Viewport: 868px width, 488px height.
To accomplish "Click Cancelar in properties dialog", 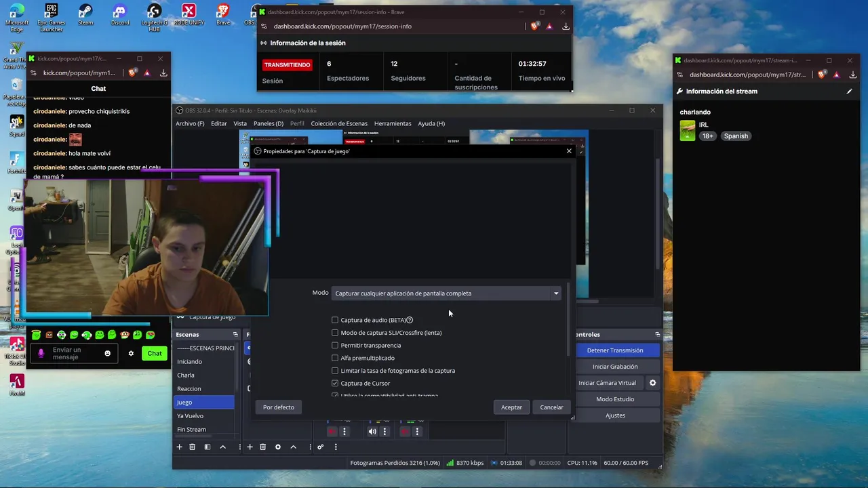I will [x=551, y=407].
